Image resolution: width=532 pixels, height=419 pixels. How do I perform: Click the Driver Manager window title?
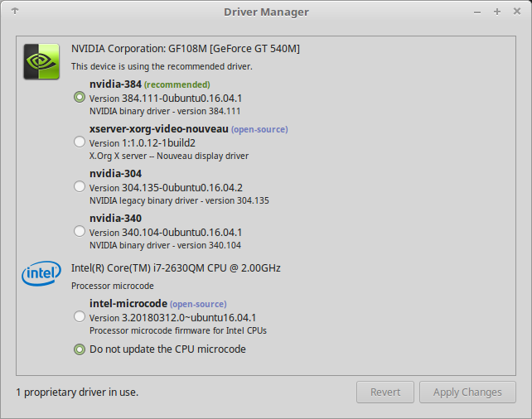pos(266,12)
